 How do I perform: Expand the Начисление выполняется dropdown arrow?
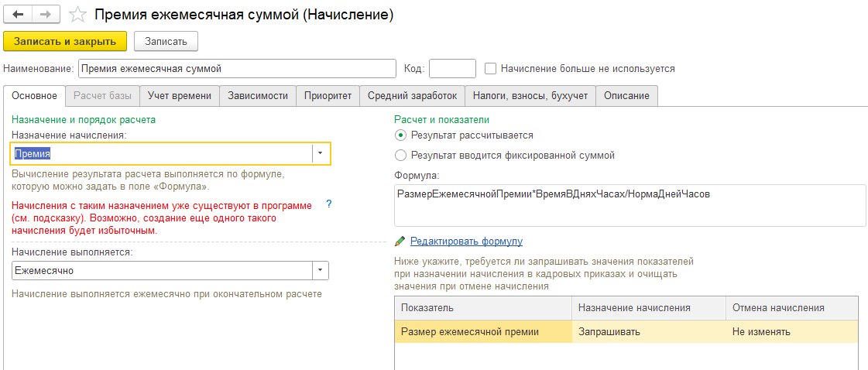[321, 270]
